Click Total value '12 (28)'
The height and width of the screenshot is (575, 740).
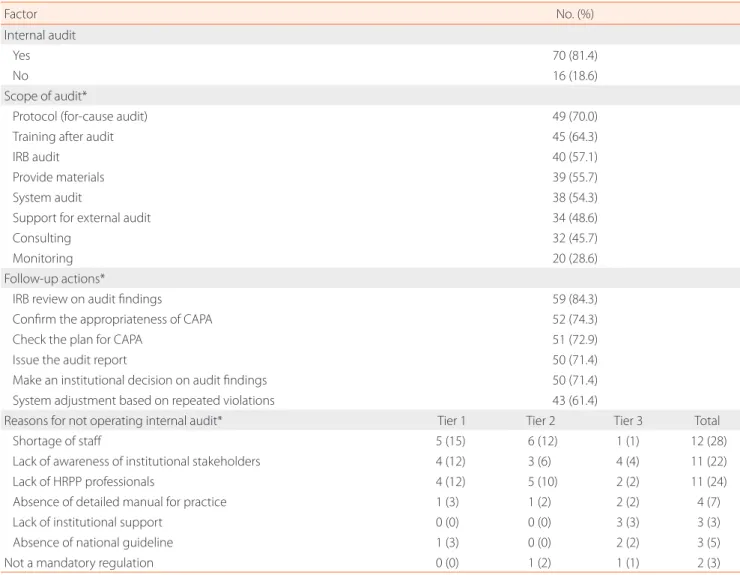point(709,441)
